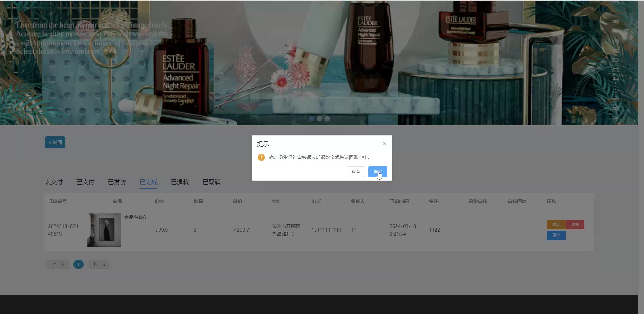
Task: Click the blue 评价 review button
Action: (556, 235)
